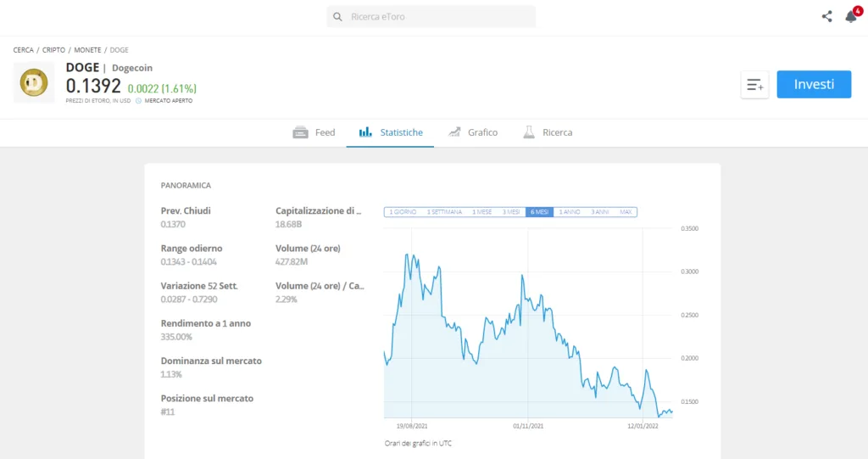Click the search magnifier icon
This screenshot has height=459, width=868.
tap(337, 17)
